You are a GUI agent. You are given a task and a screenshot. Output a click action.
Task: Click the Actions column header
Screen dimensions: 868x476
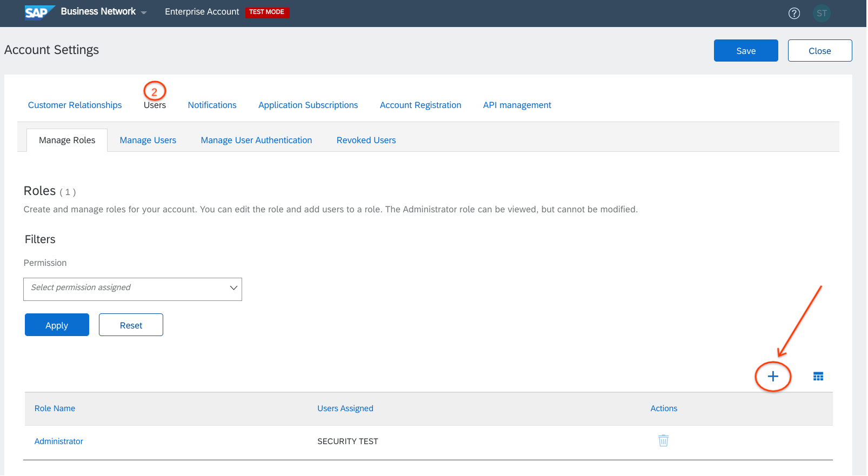(664, 409)
